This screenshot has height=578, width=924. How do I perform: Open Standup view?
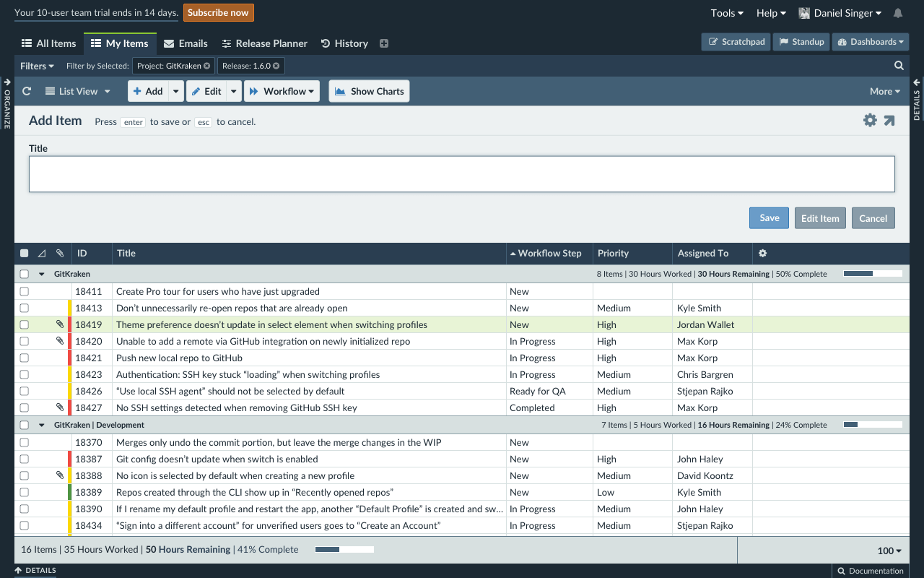click(801, 42)
